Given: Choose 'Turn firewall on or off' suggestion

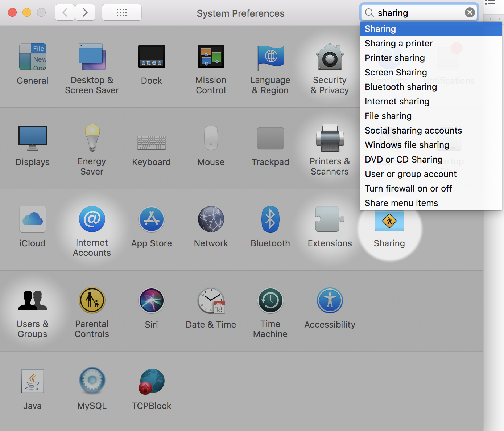Looking at the screenshot, I should click(431, 189).
